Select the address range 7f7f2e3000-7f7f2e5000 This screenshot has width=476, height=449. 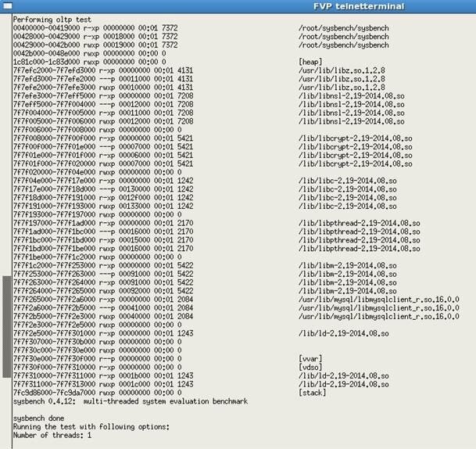tap(55, 325)
